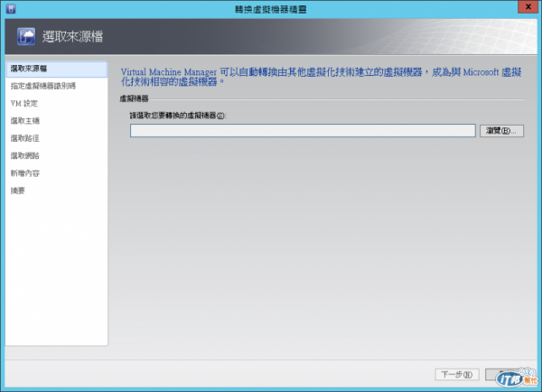This screenshot has height=392, width=542.
Task: Switch to the 選取網路 step
Action: coord(25,155)
